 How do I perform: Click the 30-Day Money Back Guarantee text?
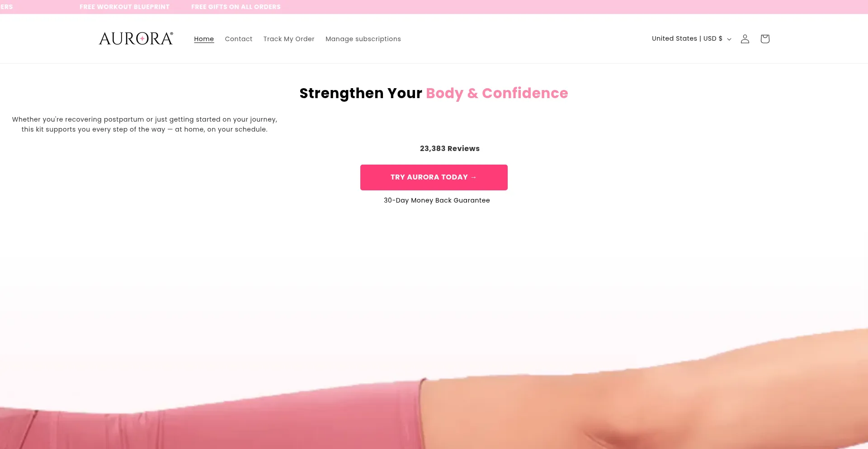[x=437, y=200]
